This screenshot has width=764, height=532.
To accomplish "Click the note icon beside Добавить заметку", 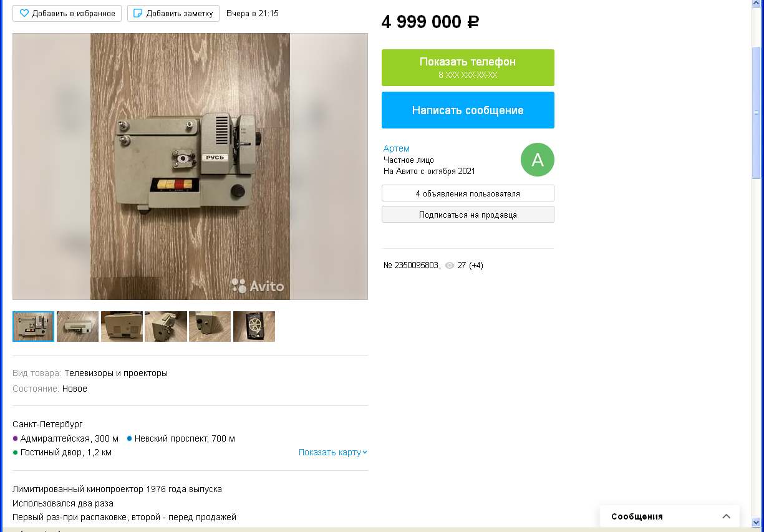I will (x=138, y=13).
